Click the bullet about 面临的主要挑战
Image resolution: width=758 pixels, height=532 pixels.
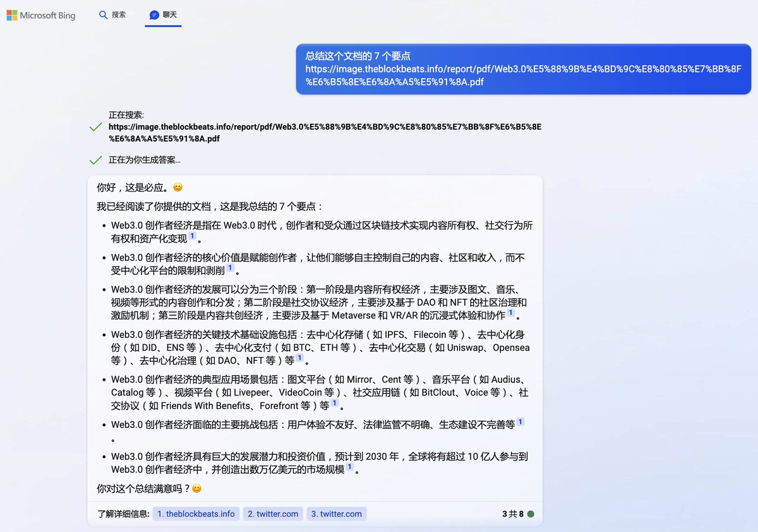[318, 430]
